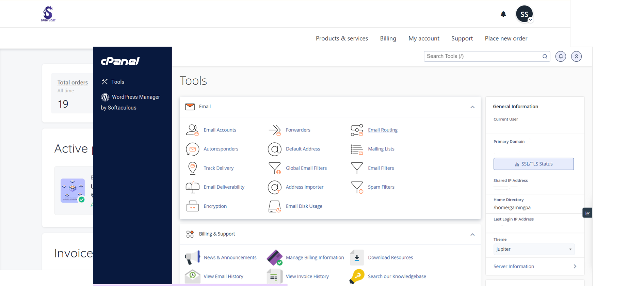The height and width of the screenshot is (286, 644).
Task: Open the Mailing Lists link
Action: pos(381,149)
